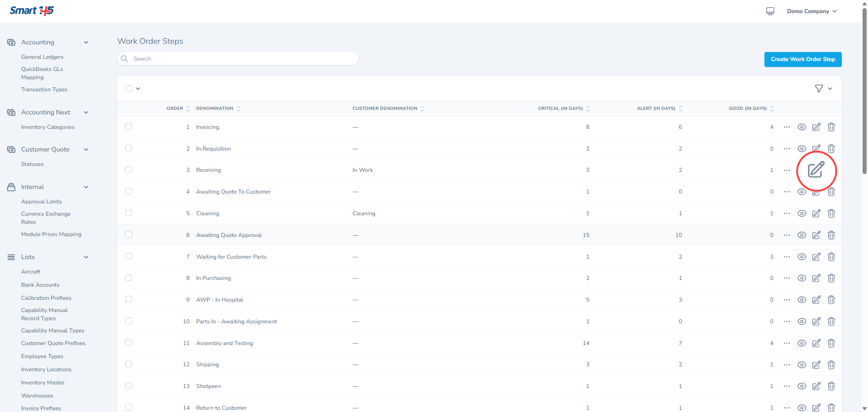
Task: Go to Inventory Locations menu item
Action: (x=46, y=369)
